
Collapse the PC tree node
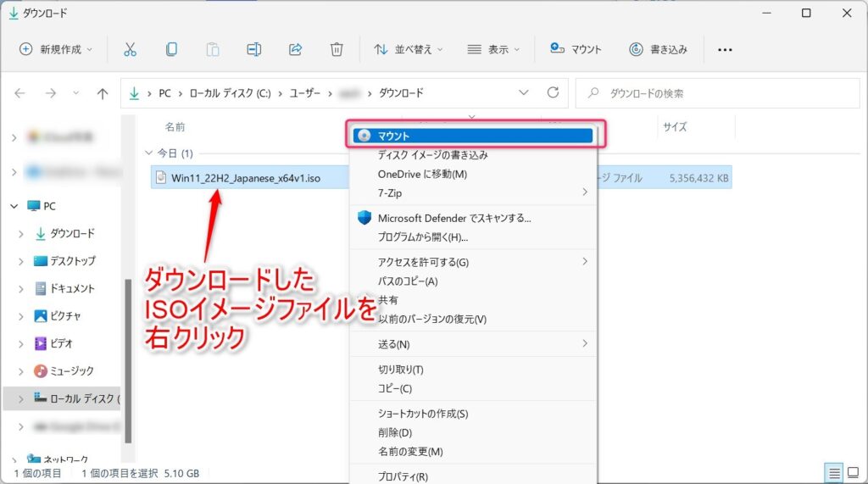(14, 206)
